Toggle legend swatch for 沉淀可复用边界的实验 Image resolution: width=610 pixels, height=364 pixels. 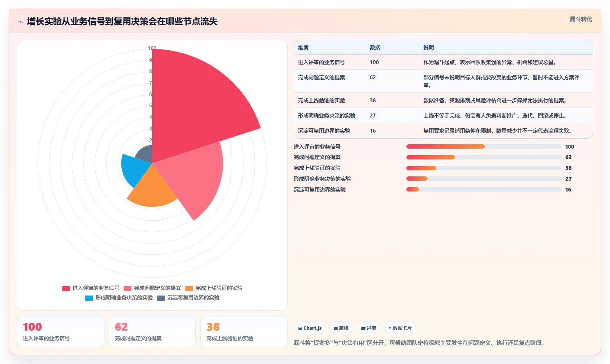(x=161, y=298)
